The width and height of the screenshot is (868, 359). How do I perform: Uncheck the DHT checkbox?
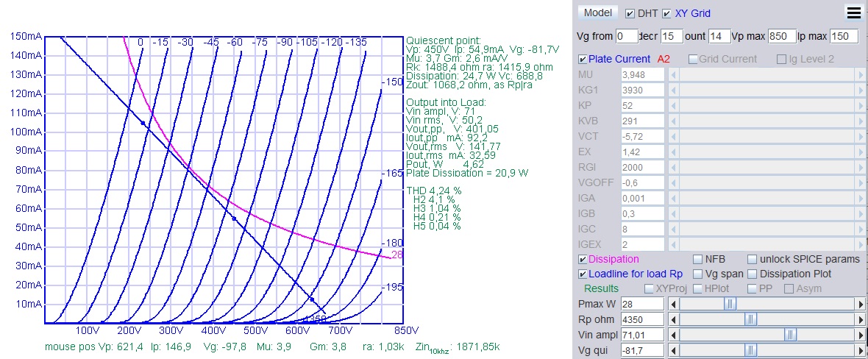[x=630, y=13]
